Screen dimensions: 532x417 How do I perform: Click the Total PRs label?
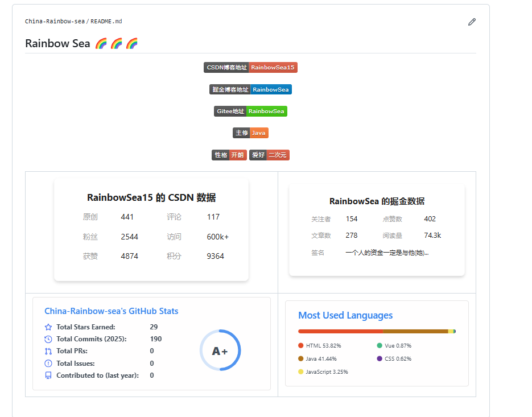[x=72, y=351]
